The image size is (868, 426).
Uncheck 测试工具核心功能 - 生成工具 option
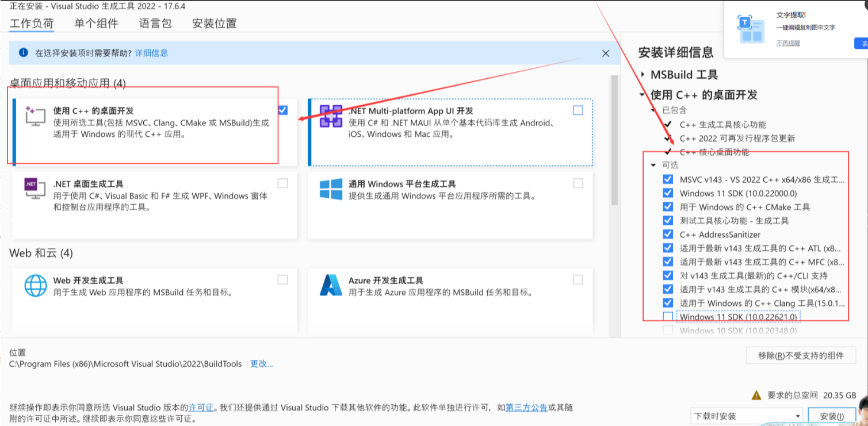click(x=668, y=221)
